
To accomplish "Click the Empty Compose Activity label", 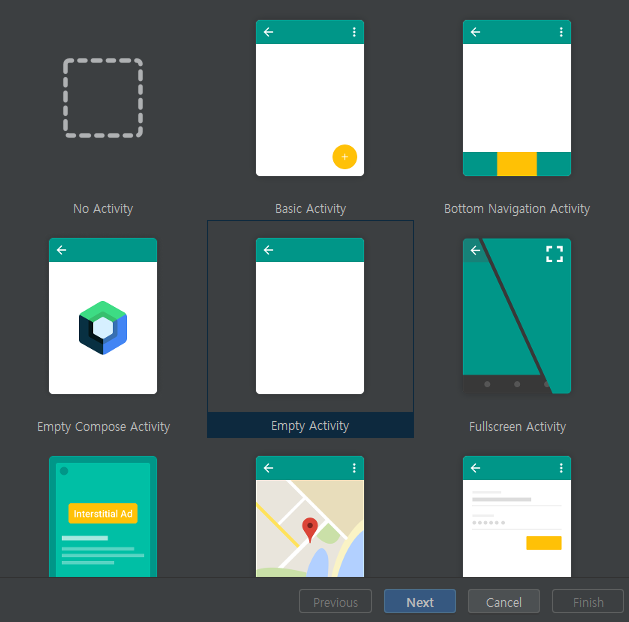I will [x=103, y=427].
